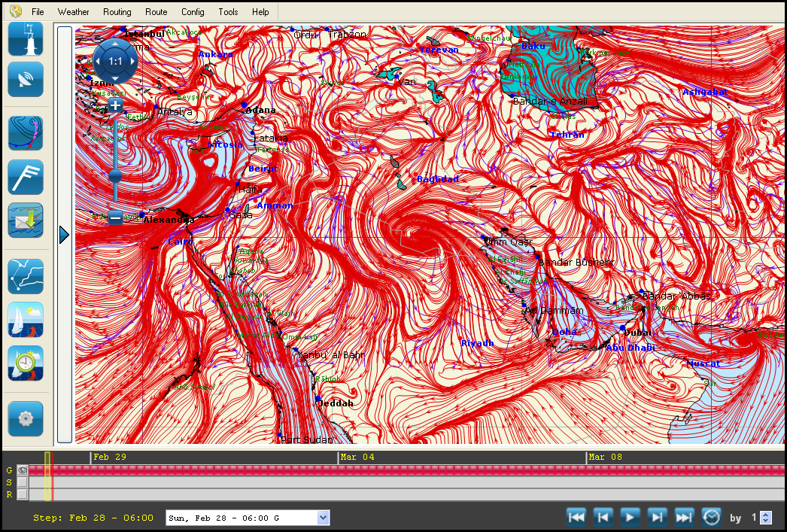
Task: Click the clock current-time icon
Action: (712, 517)
